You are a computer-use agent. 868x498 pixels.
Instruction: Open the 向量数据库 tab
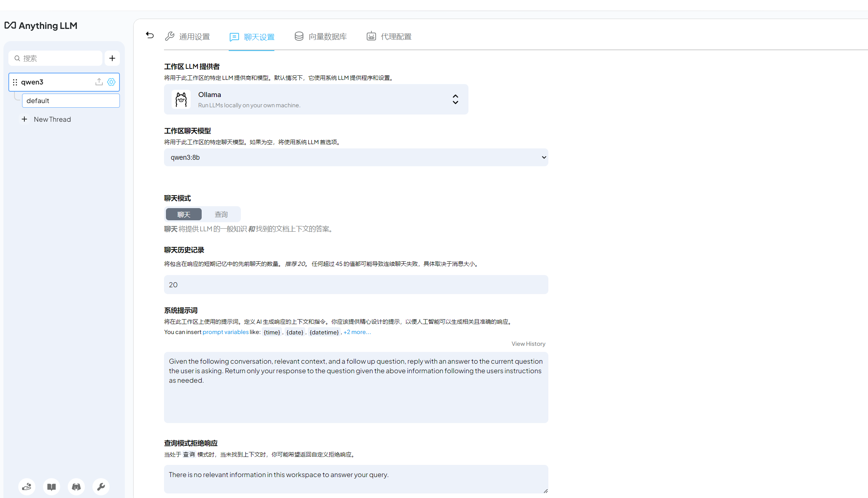point(320,37)
